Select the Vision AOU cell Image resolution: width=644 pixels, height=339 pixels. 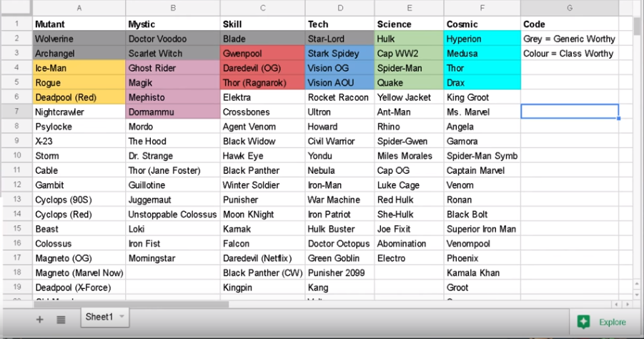(340, 82)
